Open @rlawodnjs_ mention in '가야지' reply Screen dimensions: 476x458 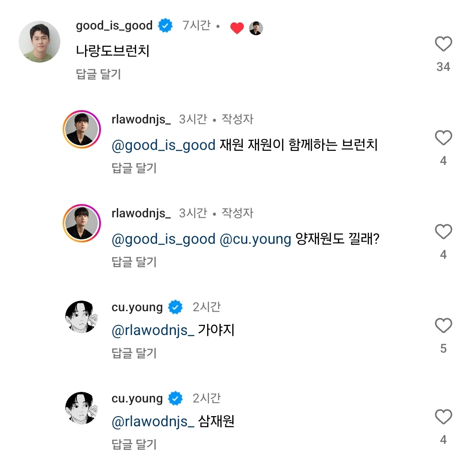153,330
